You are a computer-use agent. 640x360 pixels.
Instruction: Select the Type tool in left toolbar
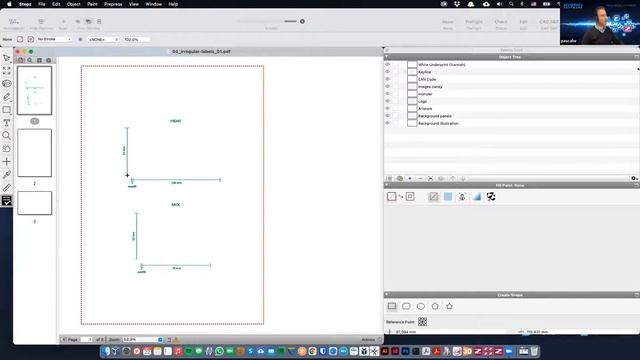click(7, 123)
